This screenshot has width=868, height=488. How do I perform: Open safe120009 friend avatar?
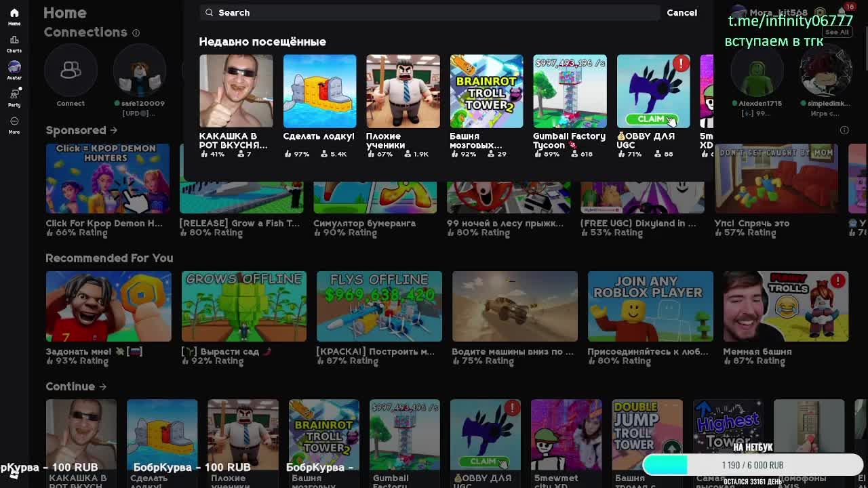tap(139, 72)
